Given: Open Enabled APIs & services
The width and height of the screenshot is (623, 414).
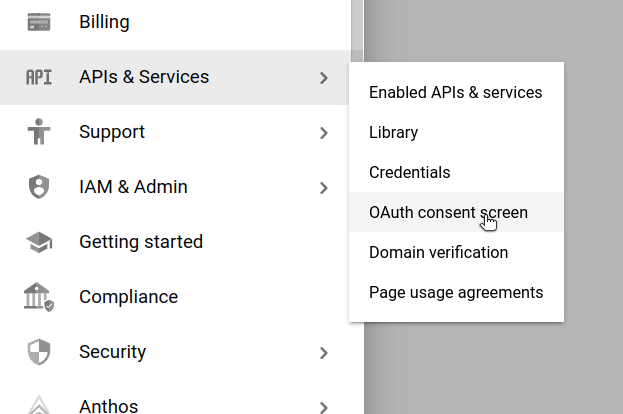Looking at the screenshot, I should click(x=455, y=92).
